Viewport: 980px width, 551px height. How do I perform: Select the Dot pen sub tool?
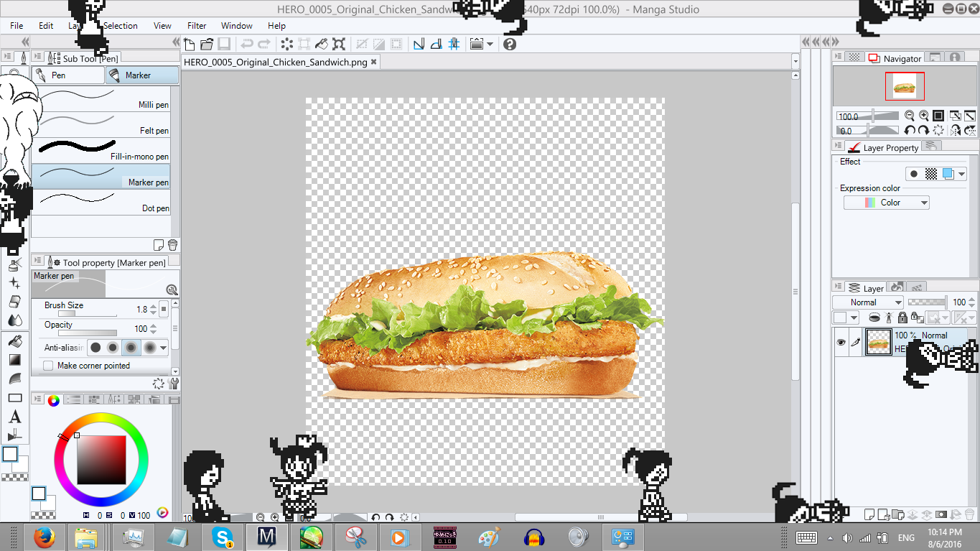(101, 202)
